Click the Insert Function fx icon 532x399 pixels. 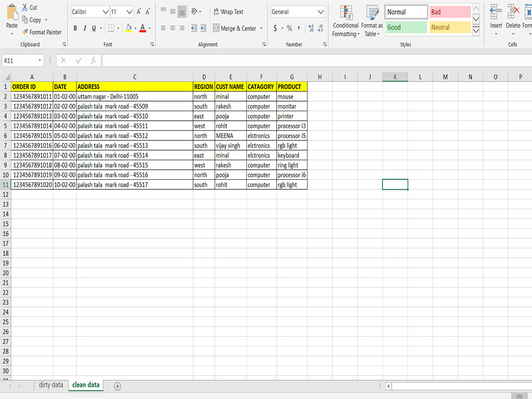tap(93, 61)
